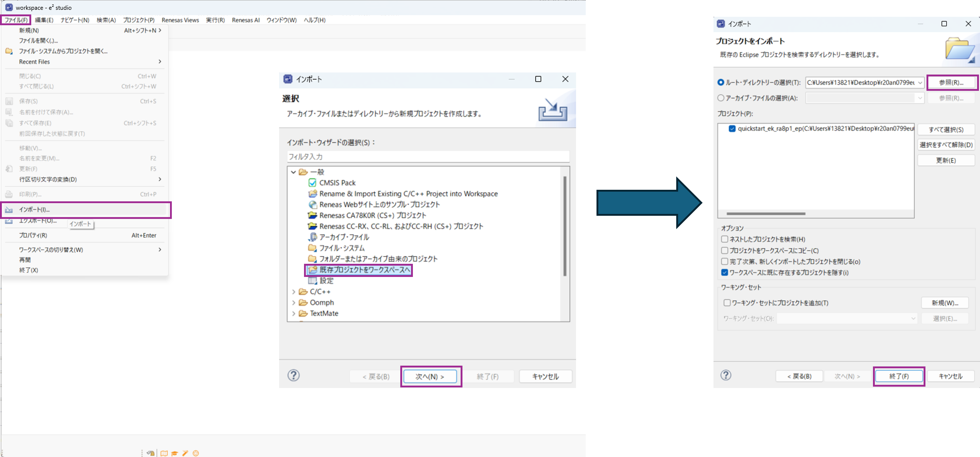Click the ファイル・システム folder icon
Screen dimensions: 980x457
point(312,248)
